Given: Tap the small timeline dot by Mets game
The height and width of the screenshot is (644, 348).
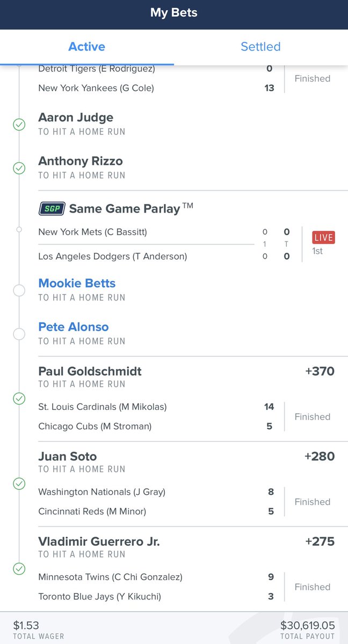Looking at the screenshot, I should [x=19, y=230].
